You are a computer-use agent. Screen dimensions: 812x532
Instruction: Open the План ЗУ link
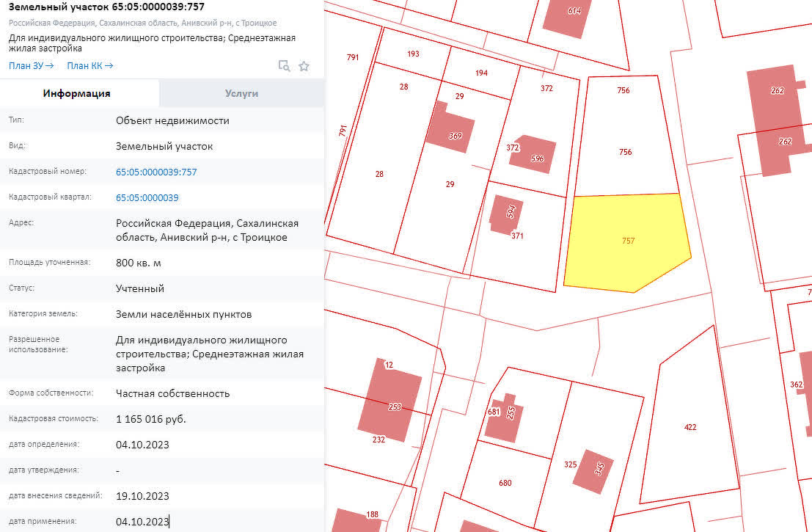(x=28, y=65)
